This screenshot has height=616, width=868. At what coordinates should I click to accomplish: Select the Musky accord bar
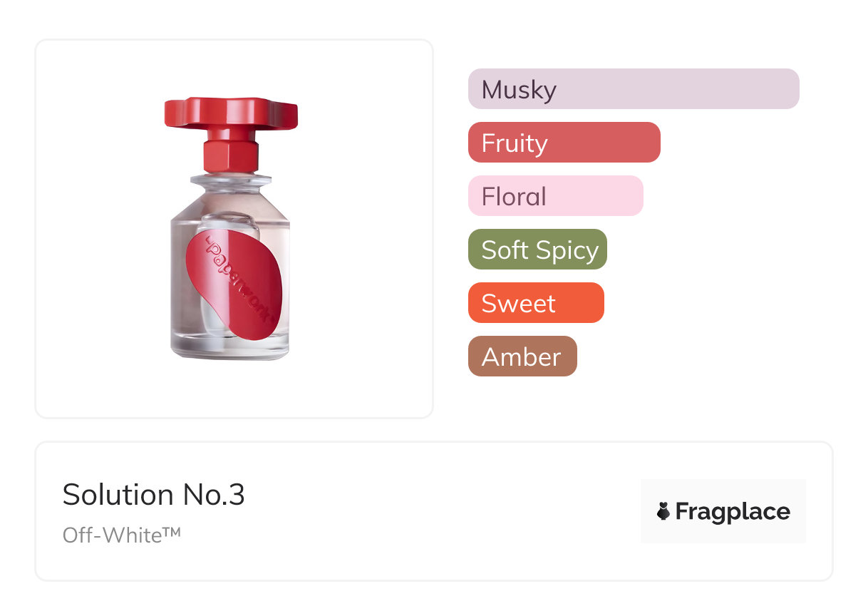point(634,89)
